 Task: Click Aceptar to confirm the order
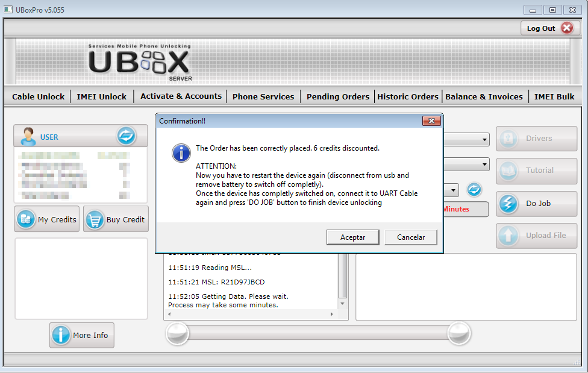353,237
